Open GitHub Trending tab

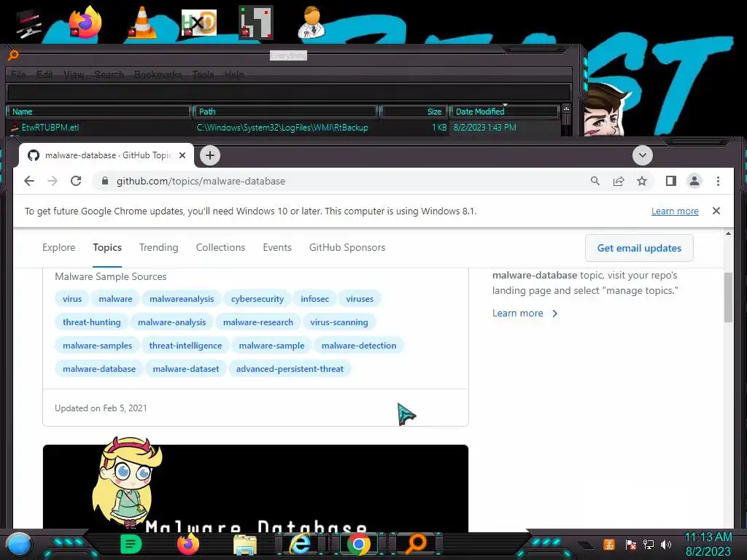(158, 248)
